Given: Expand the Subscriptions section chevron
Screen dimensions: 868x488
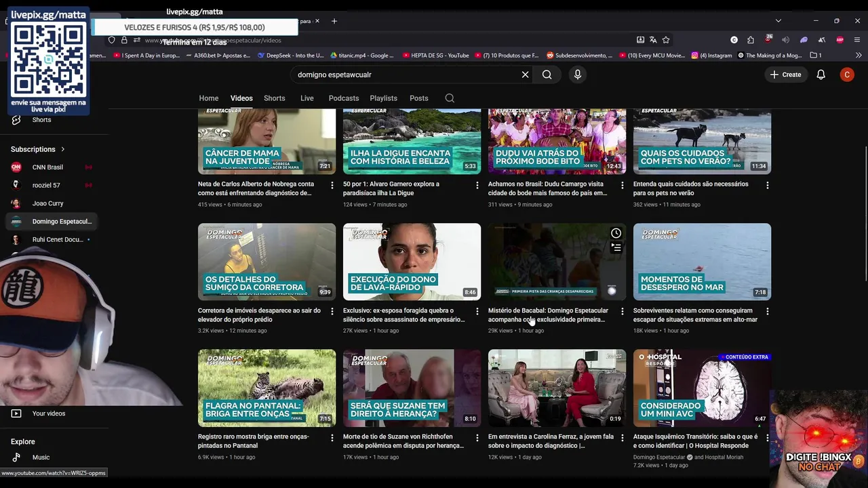Looking at the screenshot, I should point(63,149).
